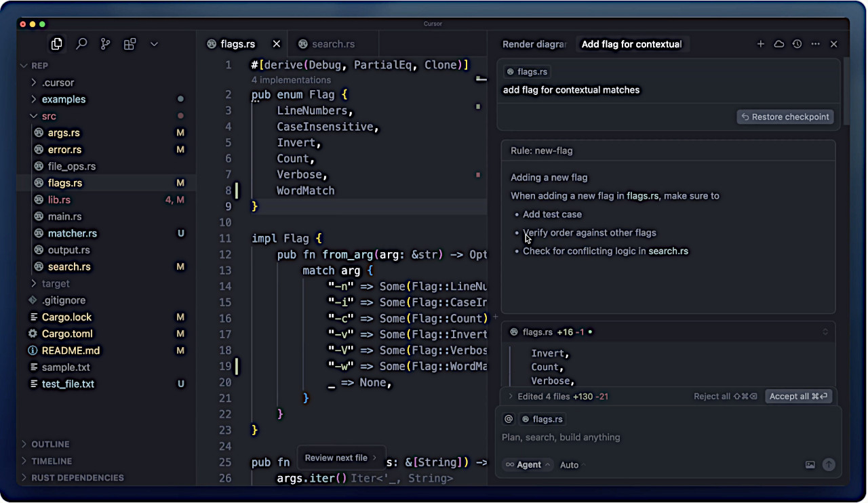Open chat history clock icon
Viewport: 868px width, 503px height.
pos(797,44)
